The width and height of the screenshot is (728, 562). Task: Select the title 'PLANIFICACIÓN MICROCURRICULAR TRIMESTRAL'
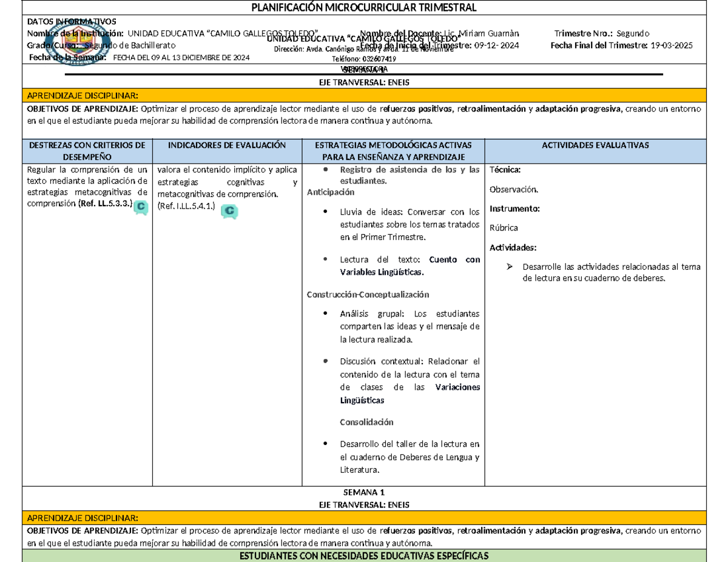coord(364,7)
